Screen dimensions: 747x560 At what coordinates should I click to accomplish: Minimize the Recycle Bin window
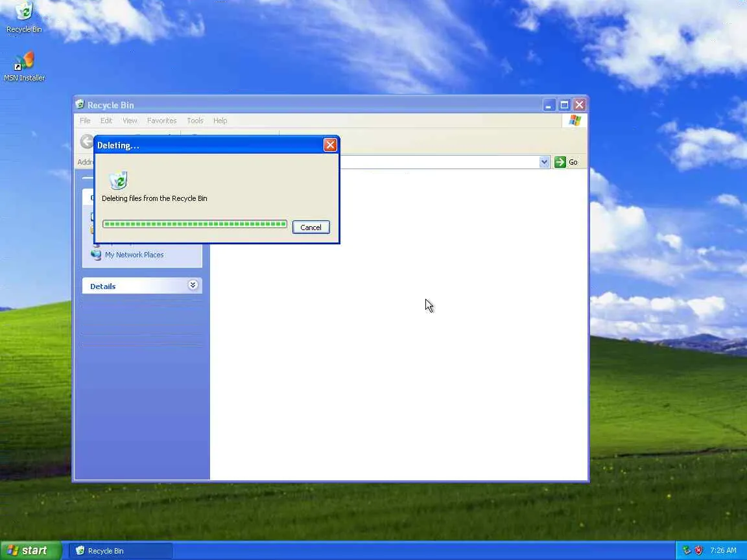(549, 105)
